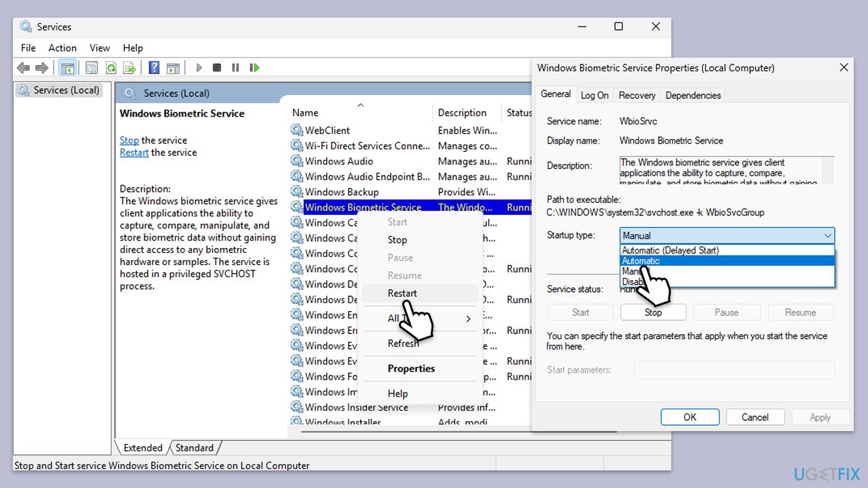Screen dimensions: 868x488
Task: Open the Action menu in the menu bar
Action: [x=62, y=48]
